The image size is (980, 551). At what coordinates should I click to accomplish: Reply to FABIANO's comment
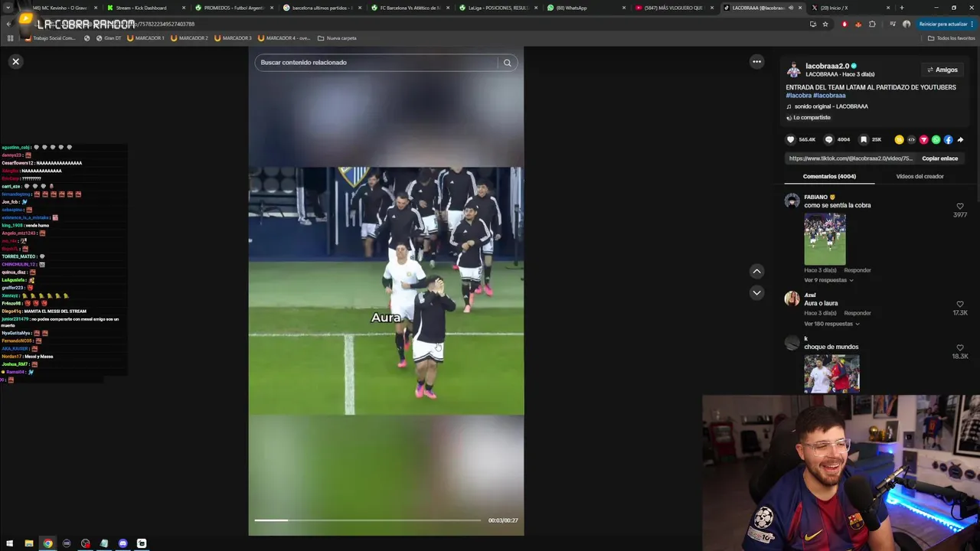coord(857,270)
